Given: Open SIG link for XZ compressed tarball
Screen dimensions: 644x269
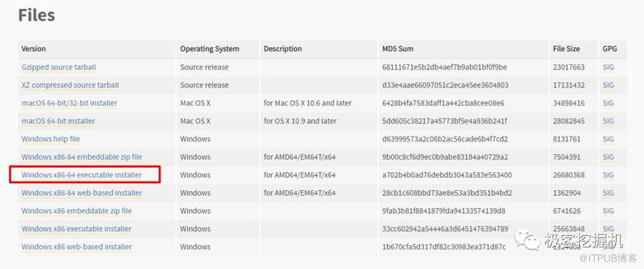Looking at the screenshot, I should (x=609, y=85).
